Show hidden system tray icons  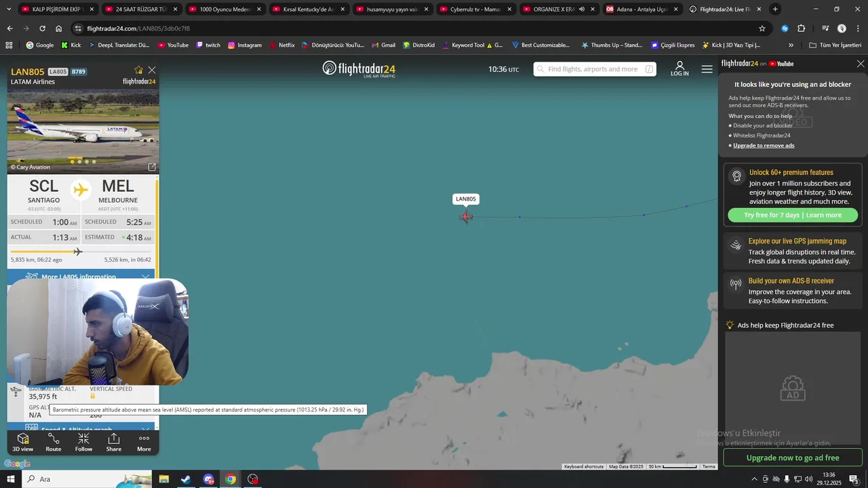point(754,479)
